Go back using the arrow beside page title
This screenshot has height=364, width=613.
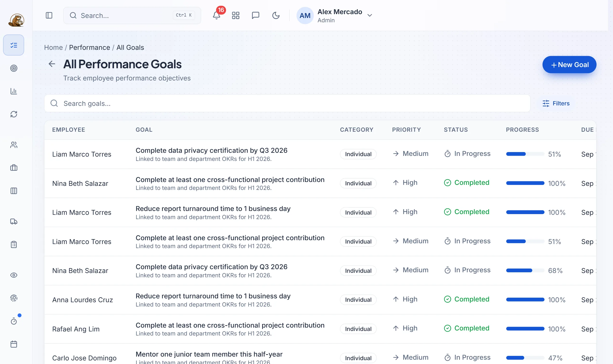(x=52, y=64)
